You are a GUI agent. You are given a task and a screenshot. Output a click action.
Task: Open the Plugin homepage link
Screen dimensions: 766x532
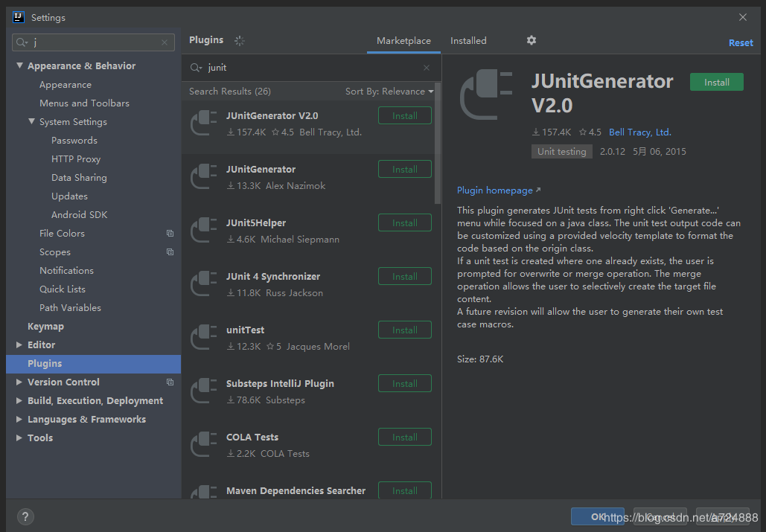click(498, 190)
